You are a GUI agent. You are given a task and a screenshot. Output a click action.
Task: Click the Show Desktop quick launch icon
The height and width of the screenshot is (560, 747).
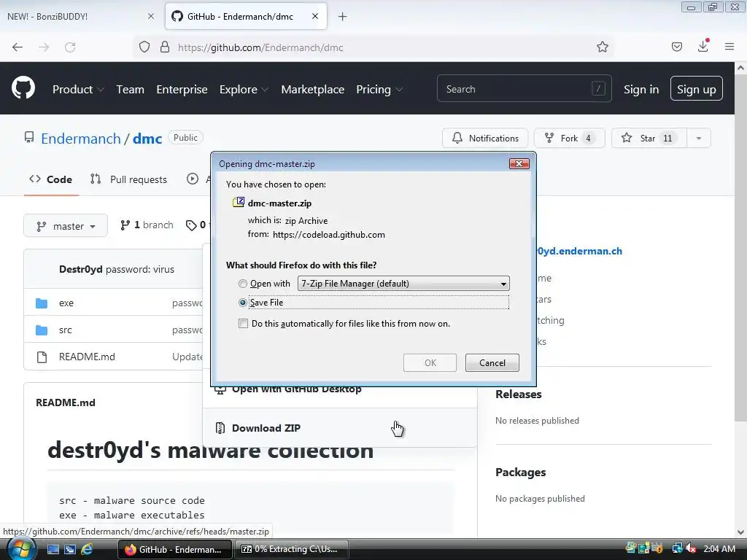point(53,550)
